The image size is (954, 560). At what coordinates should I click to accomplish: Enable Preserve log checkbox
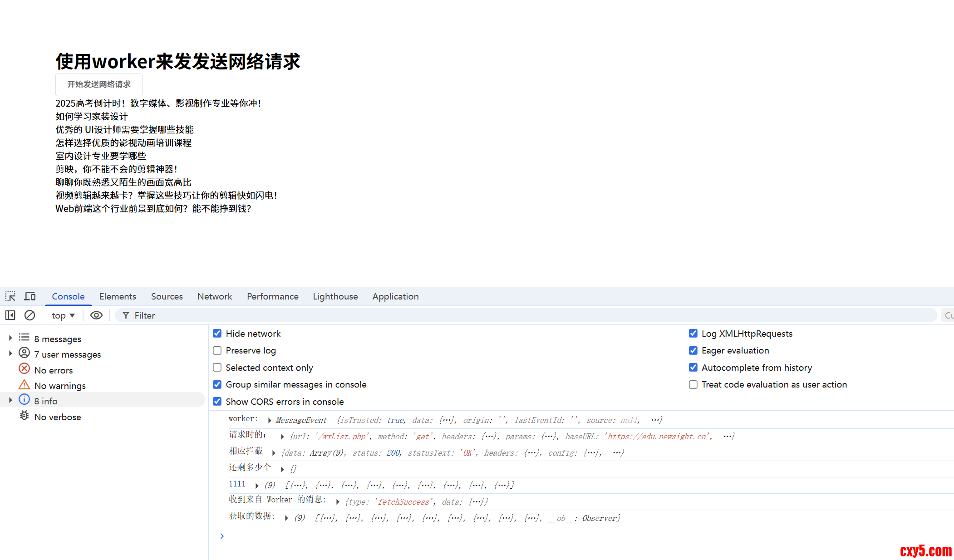tap(217, 350)
